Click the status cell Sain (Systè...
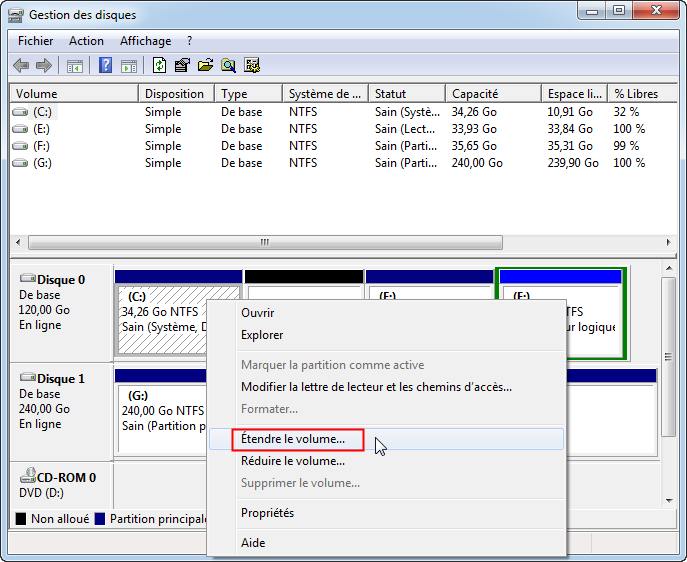The height and width of the screenshot is (562, 687). (x=407, y=112)
